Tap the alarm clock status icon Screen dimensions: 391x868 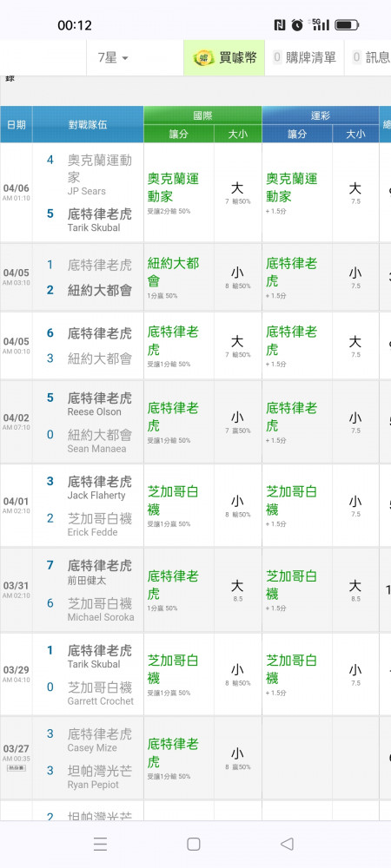[x=297, y=25]
